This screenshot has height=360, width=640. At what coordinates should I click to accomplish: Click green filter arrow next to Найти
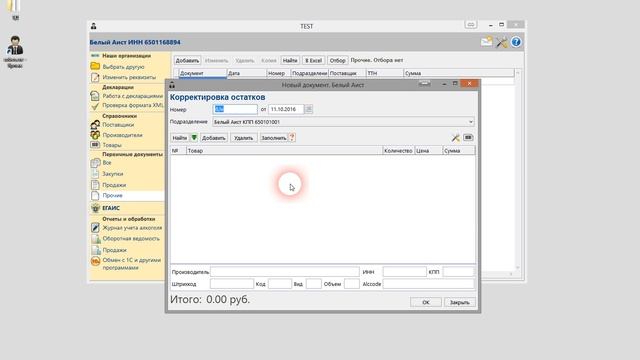[x=194, y=138]
